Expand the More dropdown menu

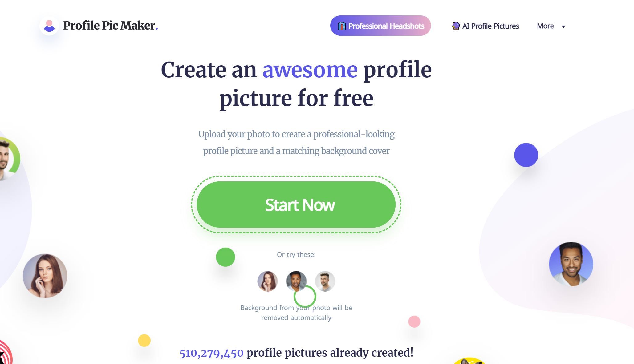coord(551,26)
